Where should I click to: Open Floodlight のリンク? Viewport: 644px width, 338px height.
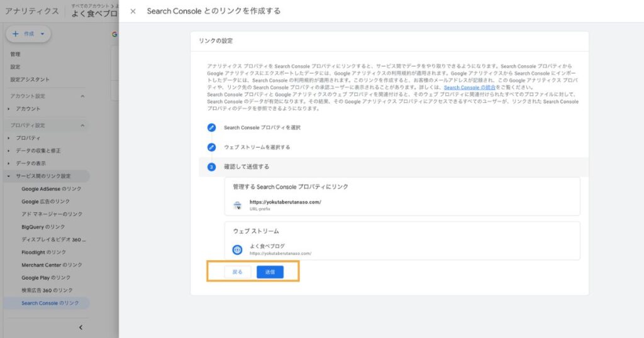pos(43,253)
